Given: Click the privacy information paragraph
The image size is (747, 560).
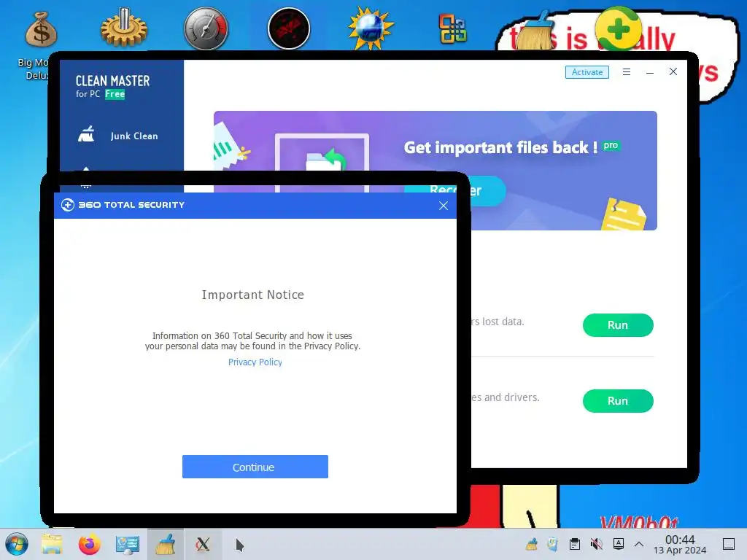Looking at the screenshot, I should click(x=252, y=341).
